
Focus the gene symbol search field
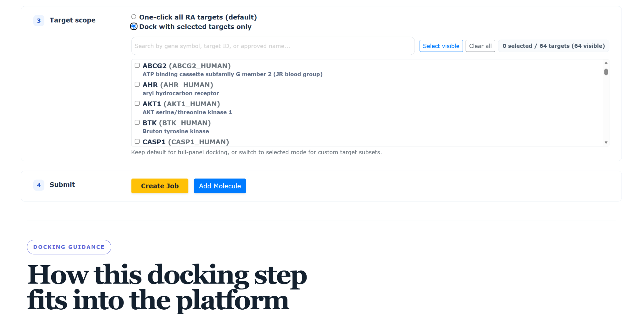pyautogui.click(x=273, y=46)
